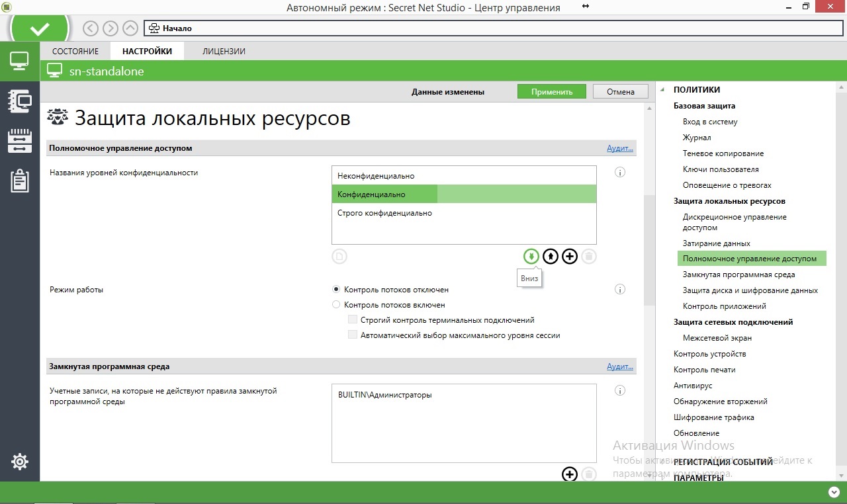This screenshot has width=847, height=504.
Task: Click the Применить button
Action: pos(552,92)
